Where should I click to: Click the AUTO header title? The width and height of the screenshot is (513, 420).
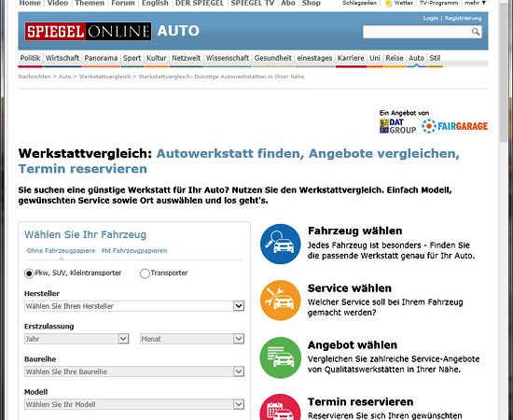click(178, 31)
